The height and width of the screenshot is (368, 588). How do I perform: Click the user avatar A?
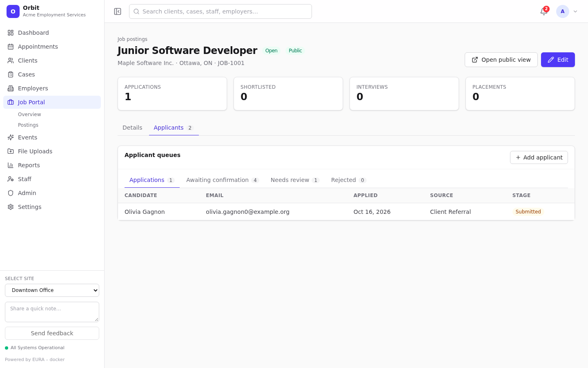tap(563, 11)
